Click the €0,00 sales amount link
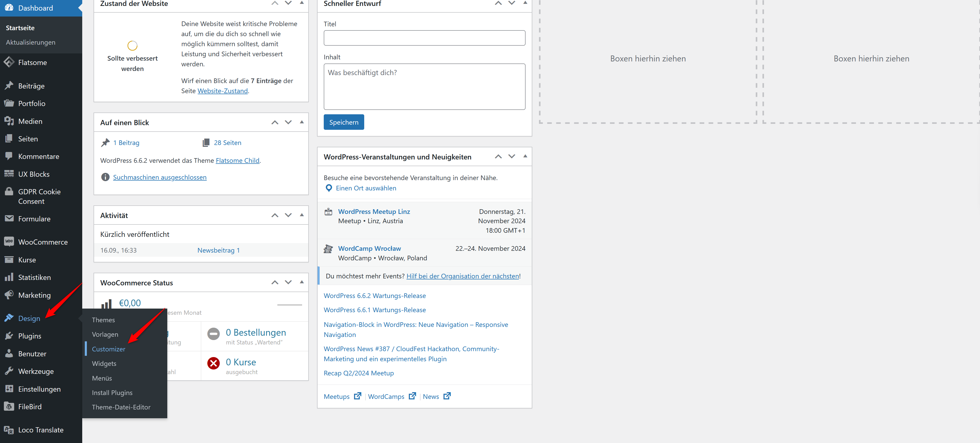 pos(130,303)
